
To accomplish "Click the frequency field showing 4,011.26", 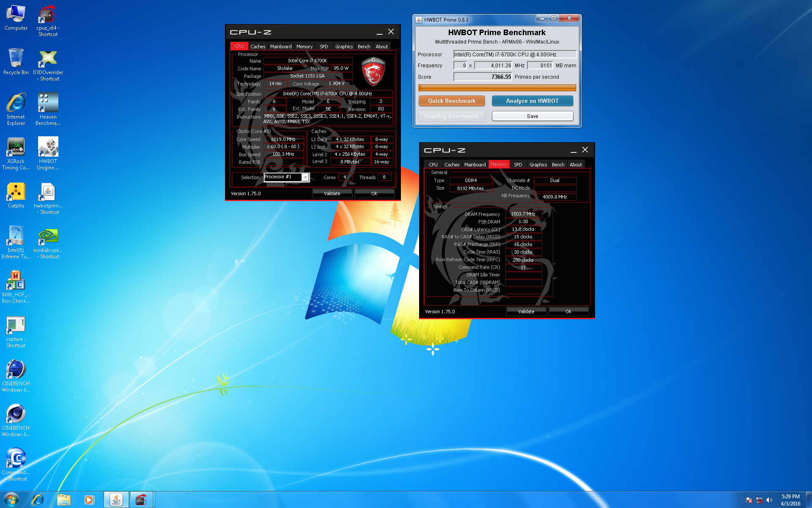I will (x=493, y=66).
